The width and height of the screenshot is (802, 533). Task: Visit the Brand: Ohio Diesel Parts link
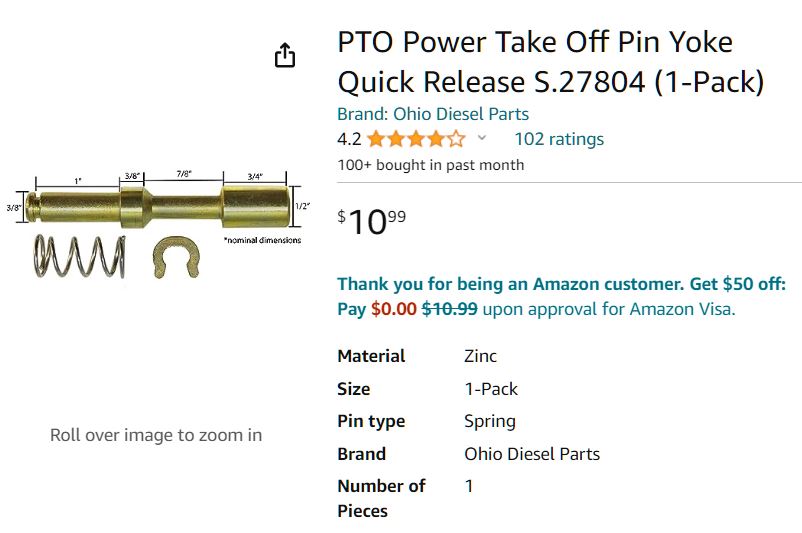pyautogui.click(x=433, y=114)
